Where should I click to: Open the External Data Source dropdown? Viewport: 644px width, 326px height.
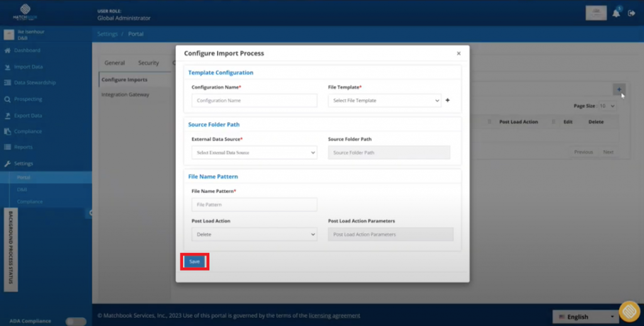point(254,152)
